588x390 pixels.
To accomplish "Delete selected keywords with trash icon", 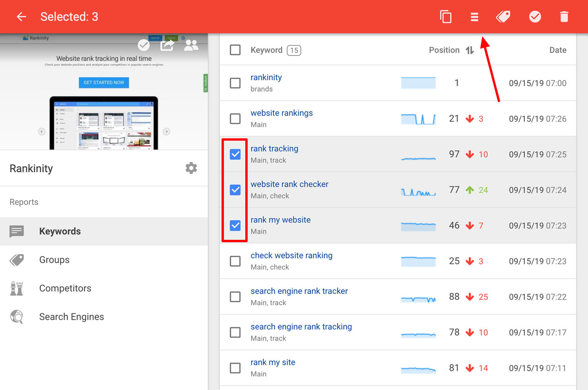I will [564, 17].
